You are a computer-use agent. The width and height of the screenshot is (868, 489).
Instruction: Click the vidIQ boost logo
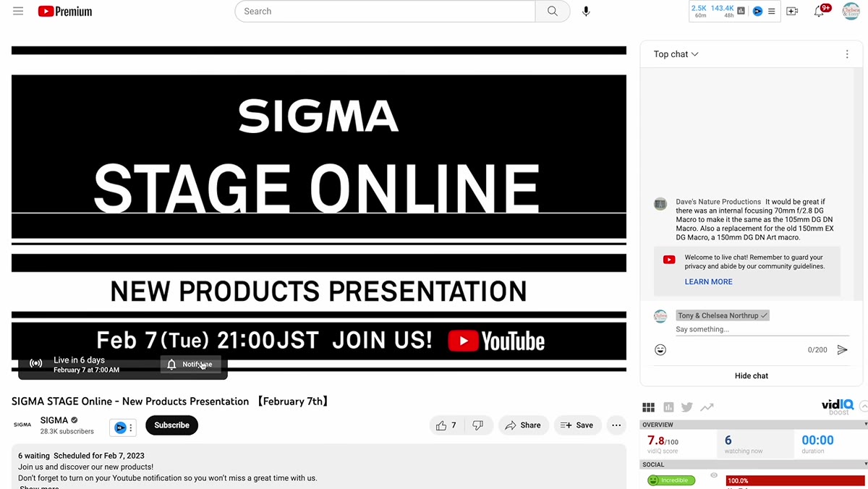[x=838, y=407]
